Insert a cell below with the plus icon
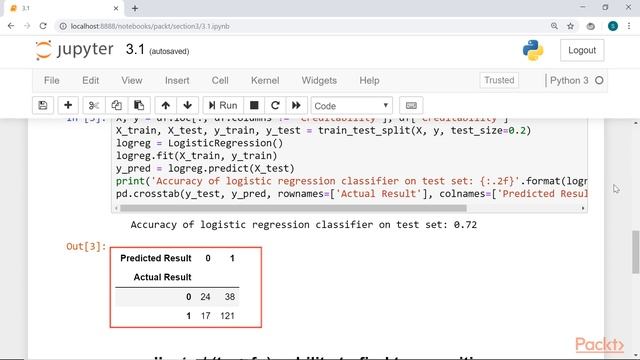This screenshot has width=640, height=360. coord(68,106)
